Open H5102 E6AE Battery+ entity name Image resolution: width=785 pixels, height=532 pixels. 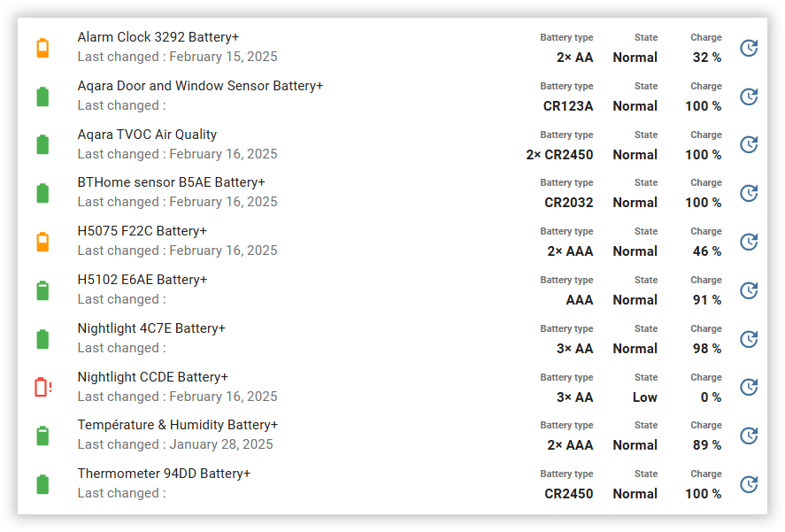[x=142, y=280]
